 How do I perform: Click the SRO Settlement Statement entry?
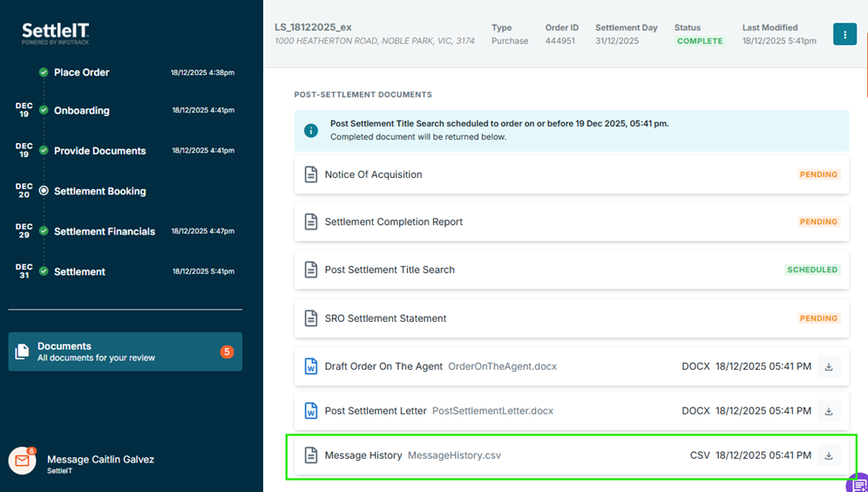(385, 318)
